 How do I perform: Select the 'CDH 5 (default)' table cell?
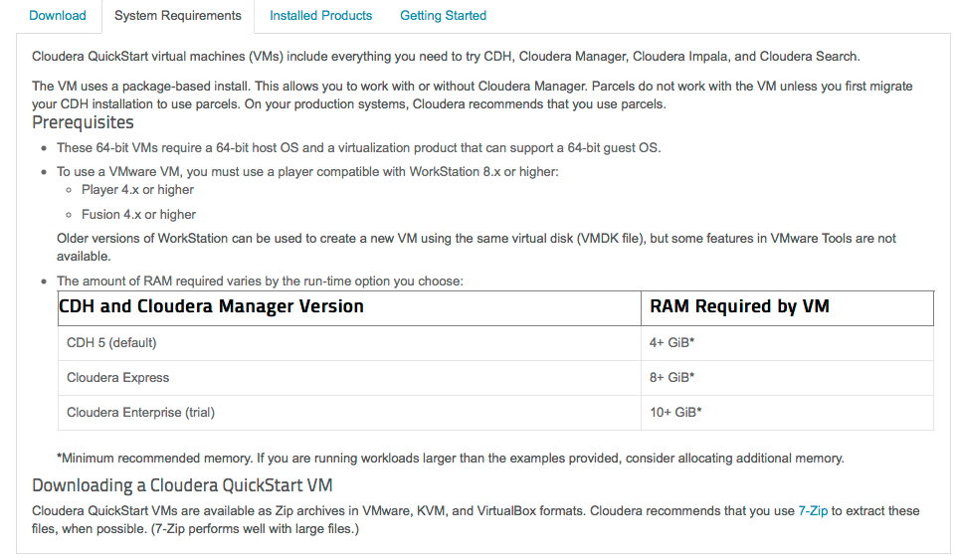[349, 343]
